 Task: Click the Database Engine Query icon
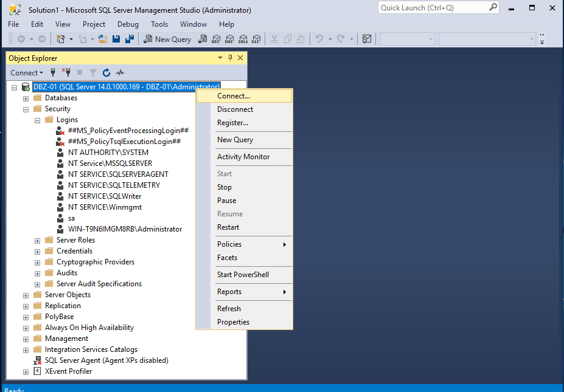click(203, 39)
